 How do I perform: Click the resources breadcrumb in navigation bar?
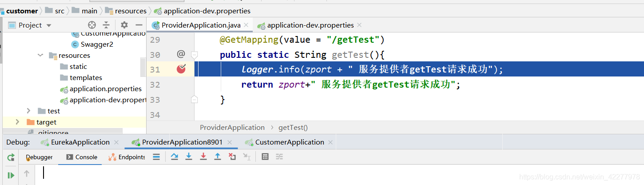pos(126,11)
